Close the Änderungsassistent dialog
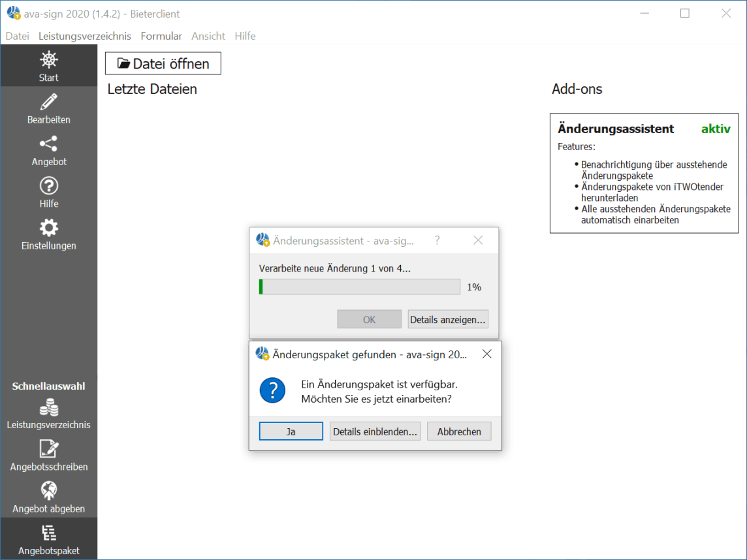747x560 pixels. 479,240
